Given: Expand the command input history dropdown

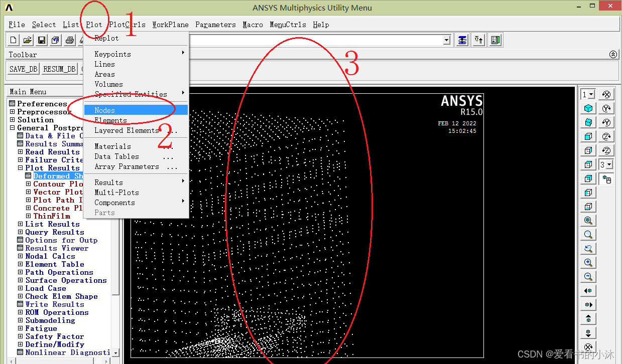Looking at the screenshot, I should pyautogui.click(x=446, y=40).
